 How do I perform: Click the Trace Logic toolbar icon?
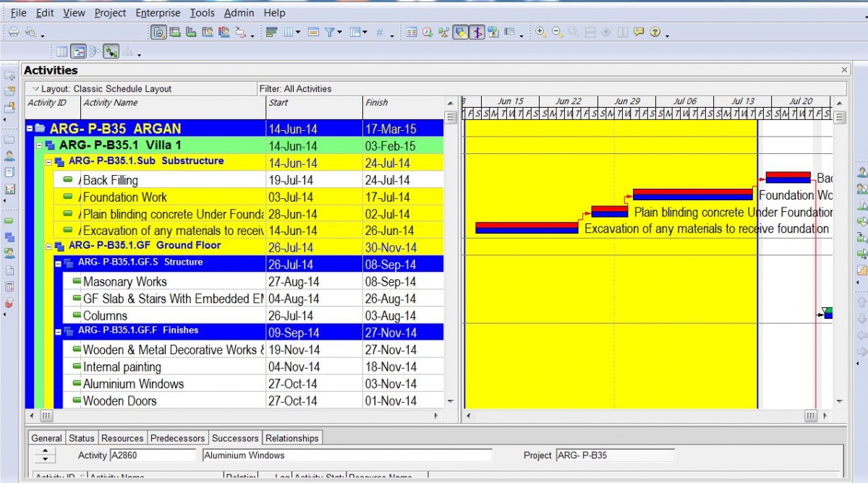click(240, 32)
